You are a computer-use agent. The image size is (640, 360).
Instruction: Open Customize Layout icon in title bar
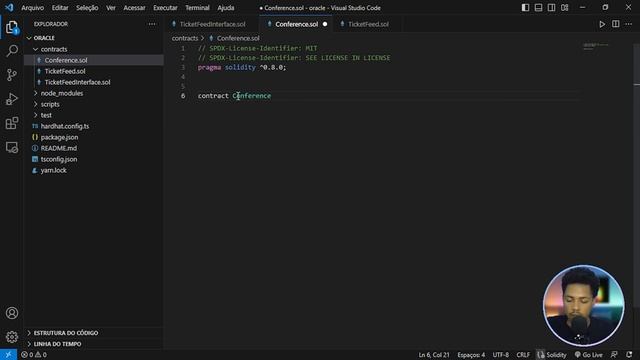(x=564, y=8)
